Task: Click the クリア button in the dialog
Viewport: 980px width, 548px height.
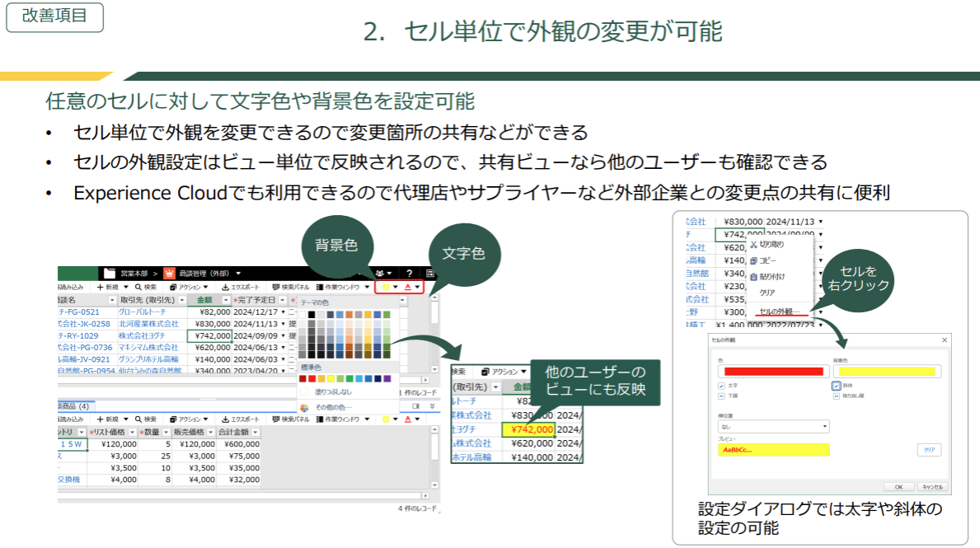Action: 930,450
